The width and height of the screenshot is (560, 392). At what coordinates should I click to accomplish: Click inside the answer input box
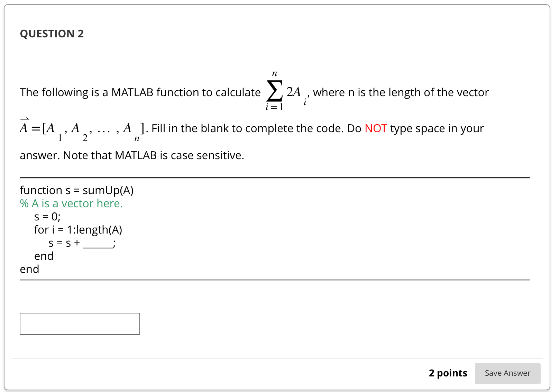80,324
